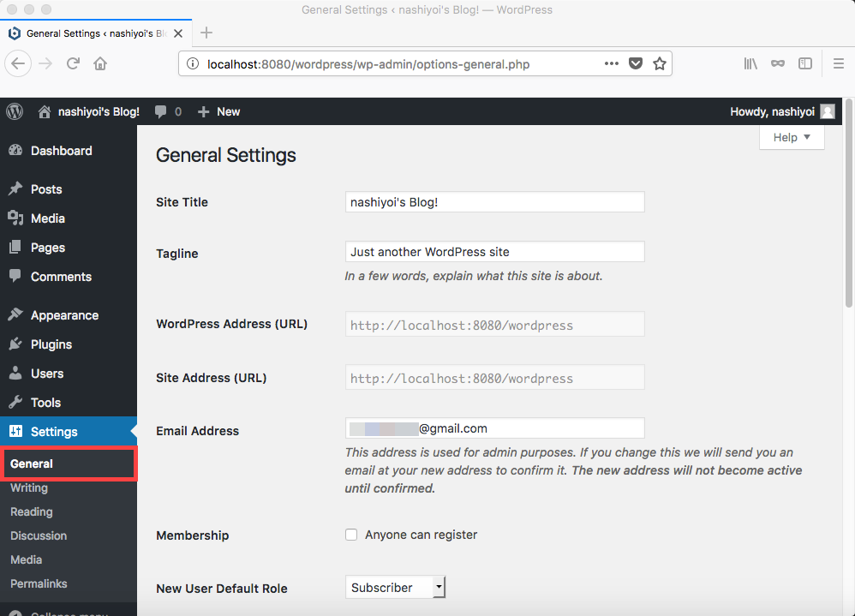Open the Plugins menu item
Screen dimensions: 855x616
(x=51, y=344)
